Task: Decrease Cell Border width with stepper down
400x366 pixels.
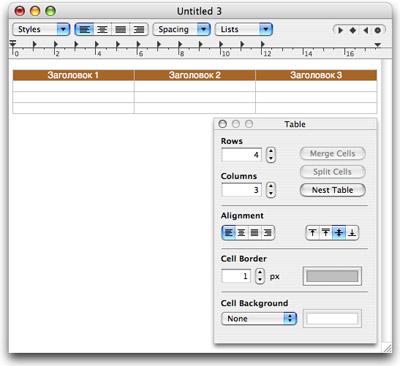Action: pos(260,280)
